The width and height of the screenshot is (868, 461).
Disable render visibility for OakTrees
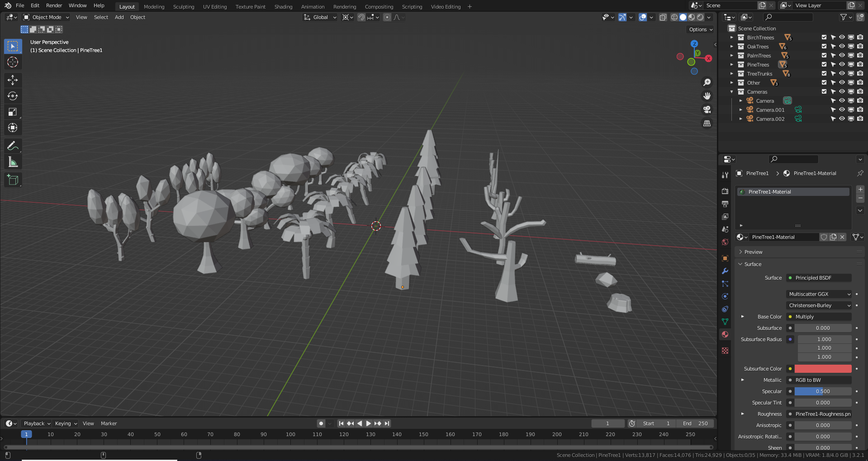(860, 46)
